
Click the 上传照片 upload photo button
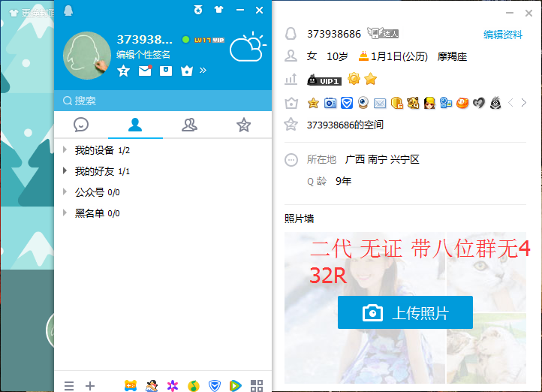(x=405, y=312)
